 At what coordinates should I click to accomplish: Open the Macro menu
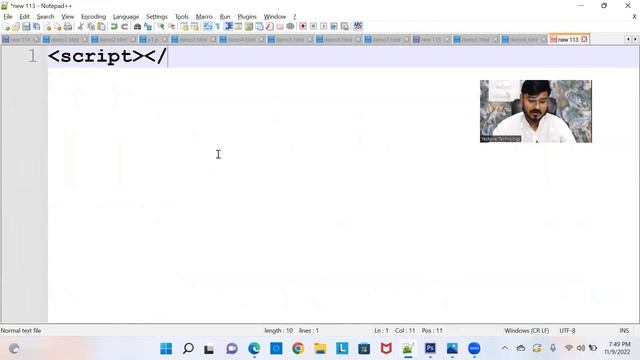pos(204,17)
